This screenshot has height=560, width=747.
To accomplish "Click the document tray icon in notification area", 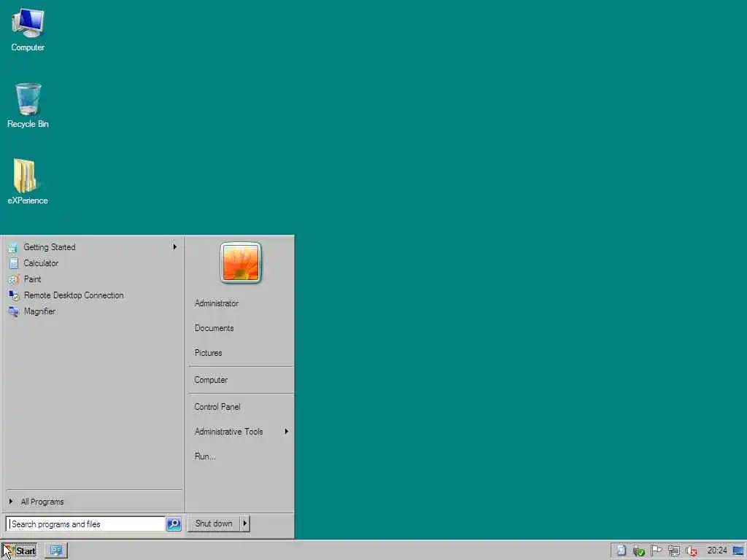I will [x=622, y=551].
